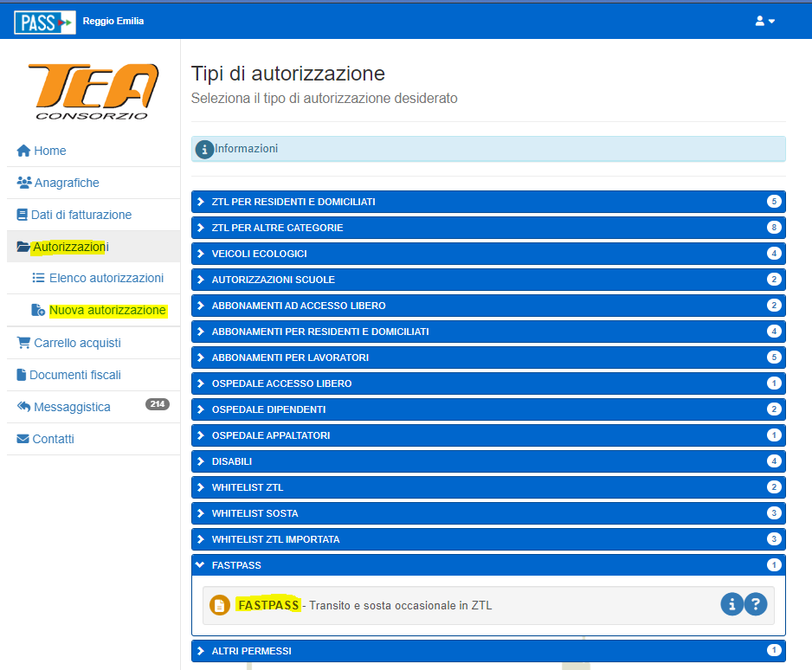This screenshot has width=812, height=670.
Task: Open Dati di fatturazione page
Action: pyautogui.click(x=81, y=215)
